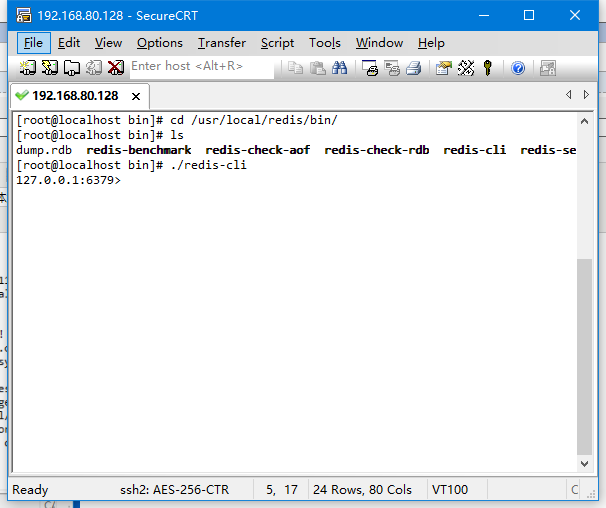Open Global Options tools icon
The width and height of the screenshot is (606, 508).
coord(466,68)
